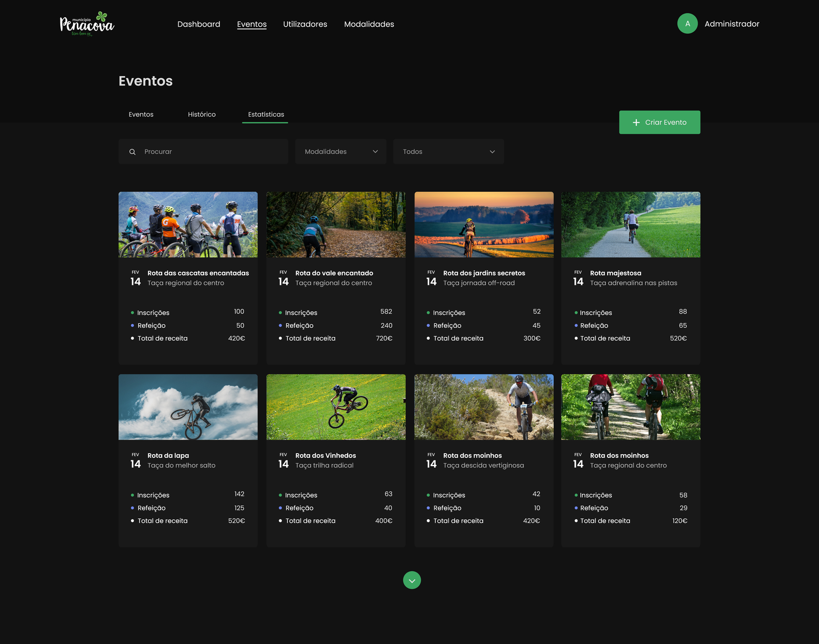Image resolution: width=819 pixels, height=644 pixels.
Task: Select the Estatísticas tab
Action: [x=266, y=115]
